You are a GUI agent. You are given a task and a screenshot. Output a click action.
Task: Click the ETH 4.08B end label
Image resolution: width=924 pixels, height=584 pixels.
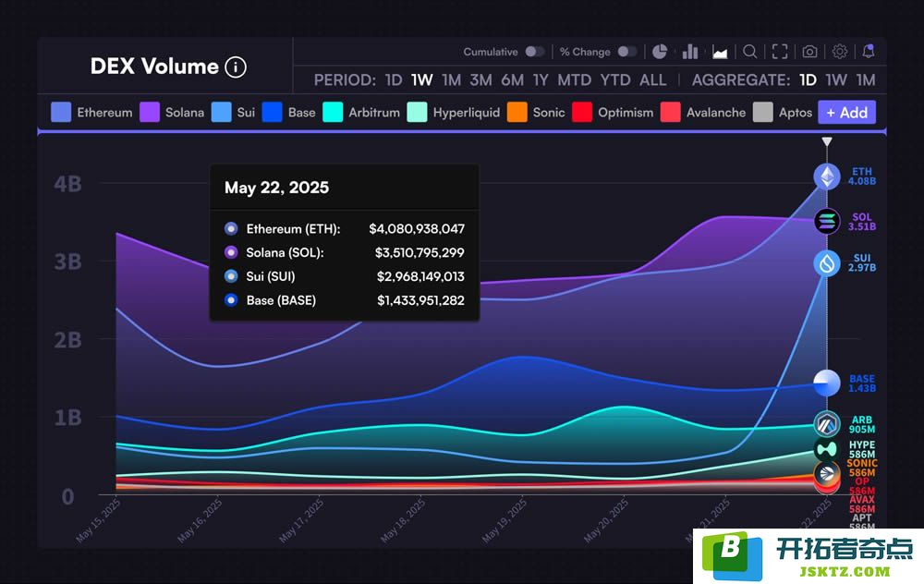(x=861, y=176)
